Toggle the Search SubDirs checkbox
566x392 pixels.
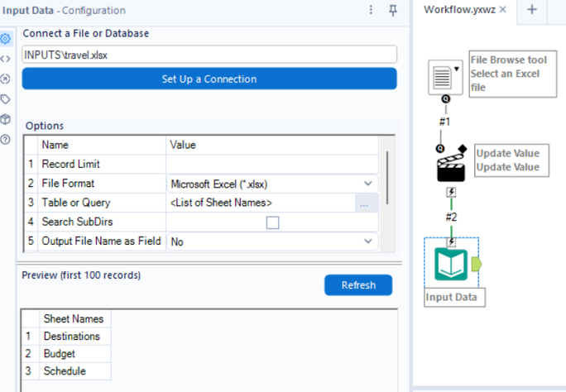pyautogui.click(x=272, y=222)
